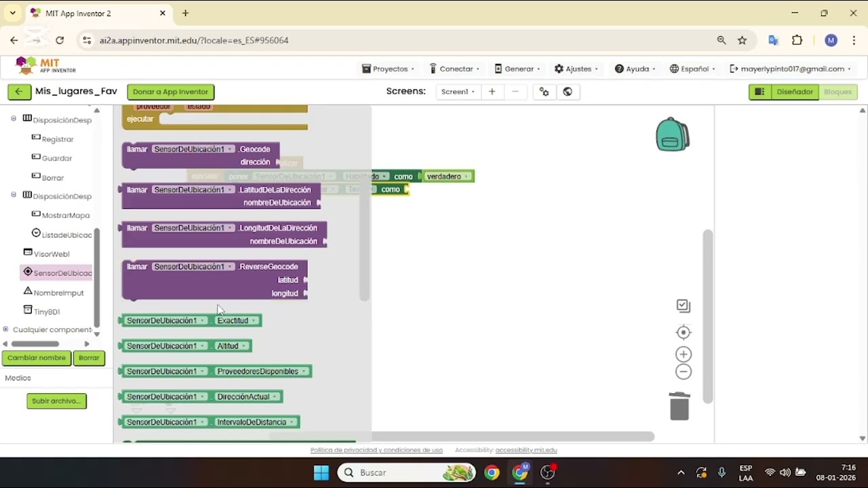The image size is (868, 488).
Task: Click Cambiar nombre button
Action: click(37, 358)
